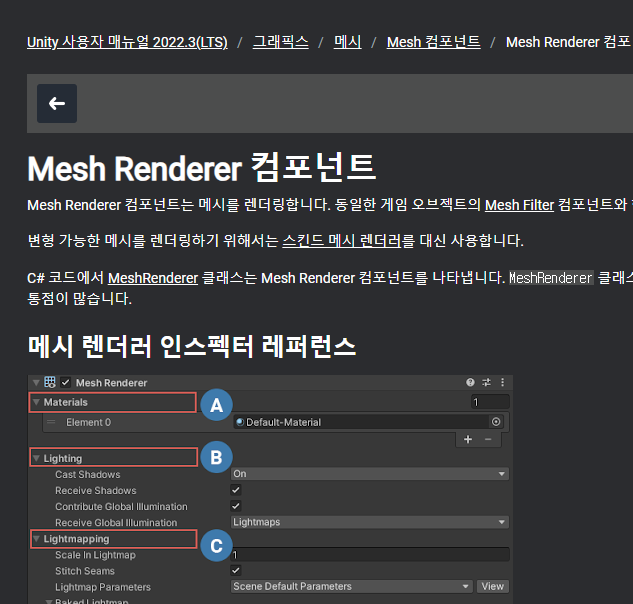The image size is (633, 604).
Task: Toggle the Receive Shadows checkbox
Action: click(x=236, y=490)
